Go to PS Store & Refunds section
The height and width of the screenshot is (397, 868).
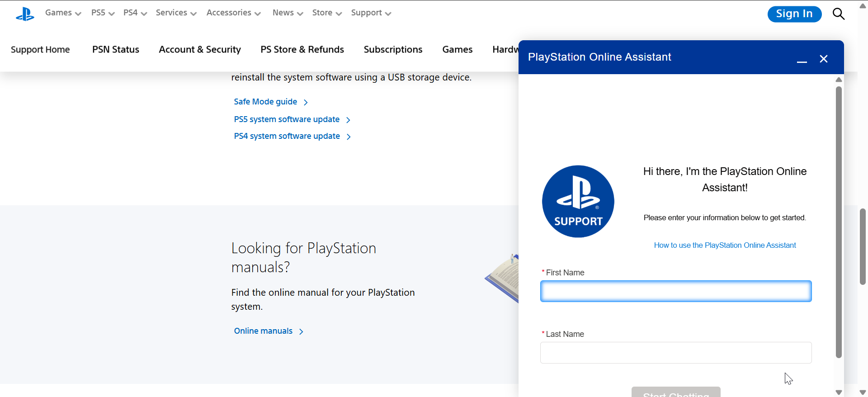(302, 50)
